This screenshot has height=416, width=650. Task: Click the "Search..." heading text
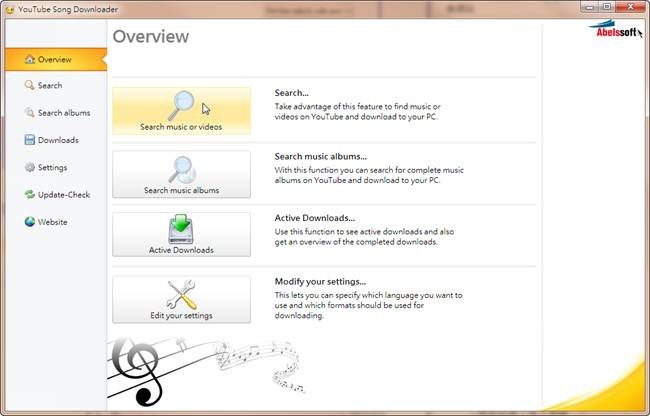[x=291, y=93]
